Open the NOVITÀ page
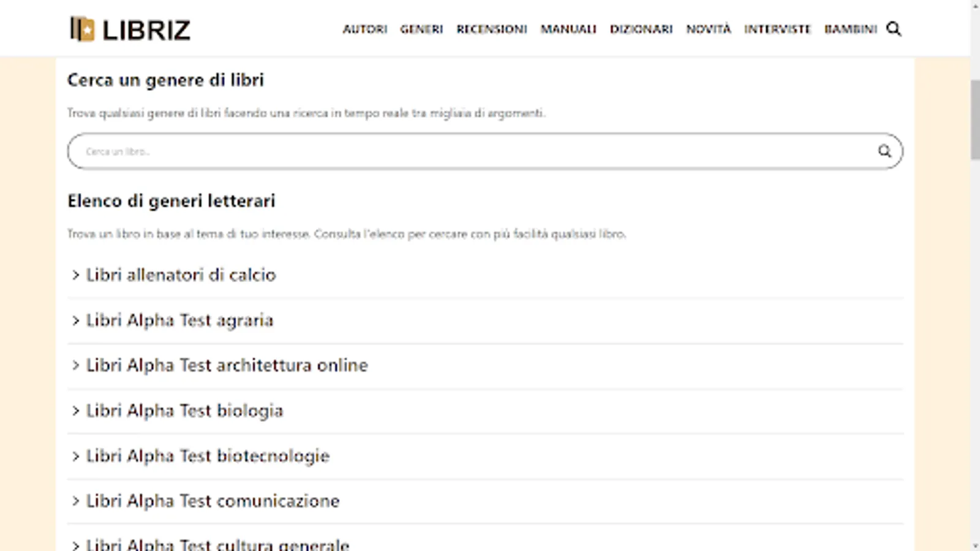980x551 pixels. [x=709, y=29]
